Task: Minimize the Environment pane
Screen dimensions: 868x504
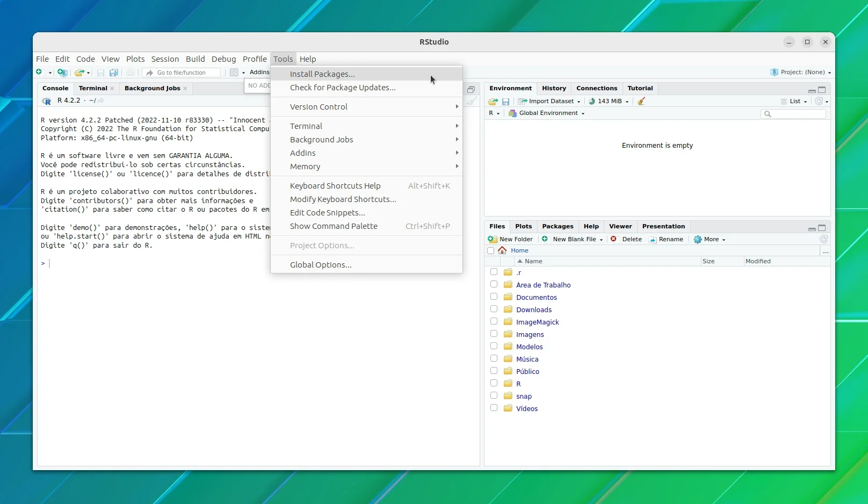Action: (812, 90)
